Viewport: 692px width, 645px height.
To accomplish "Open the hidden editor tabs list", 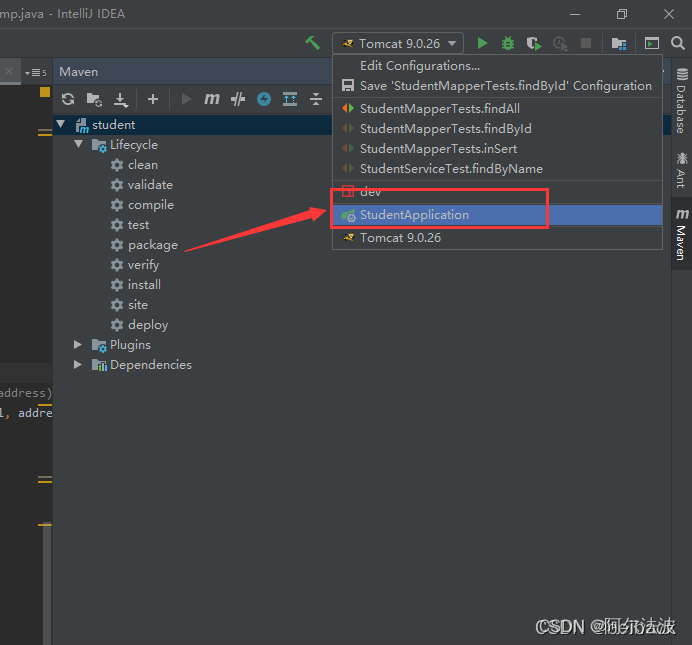I will 36,72.
